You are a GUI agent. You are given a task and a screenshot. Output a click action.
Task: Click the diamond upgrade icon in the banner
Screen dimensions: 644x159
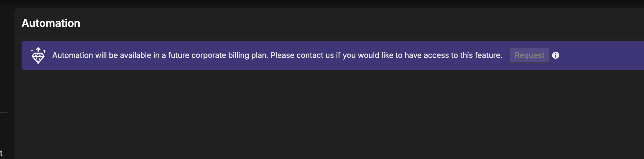pyautogui.click(x=38, y=56)
